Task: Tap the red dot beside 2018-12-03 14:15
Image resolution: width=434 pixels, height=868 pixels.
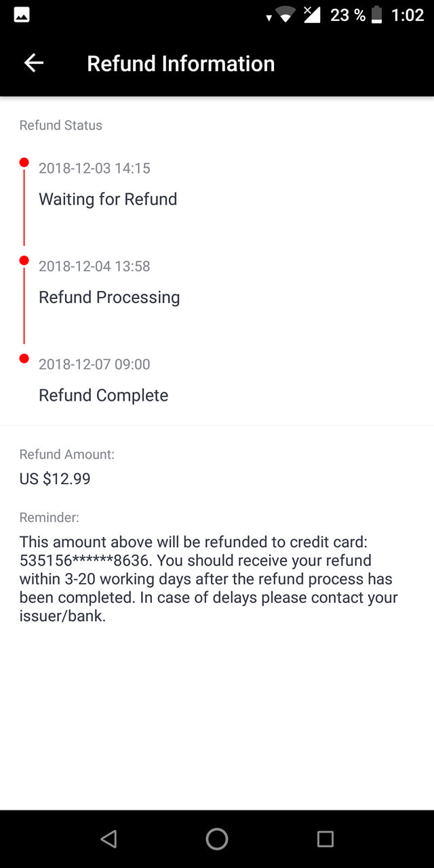Action: (24, 163)
